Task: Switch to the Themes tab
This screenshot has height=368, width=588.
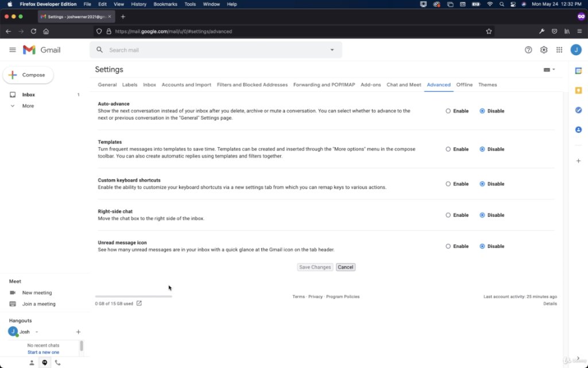Action: pyautogui.click(x=488, y=85)
